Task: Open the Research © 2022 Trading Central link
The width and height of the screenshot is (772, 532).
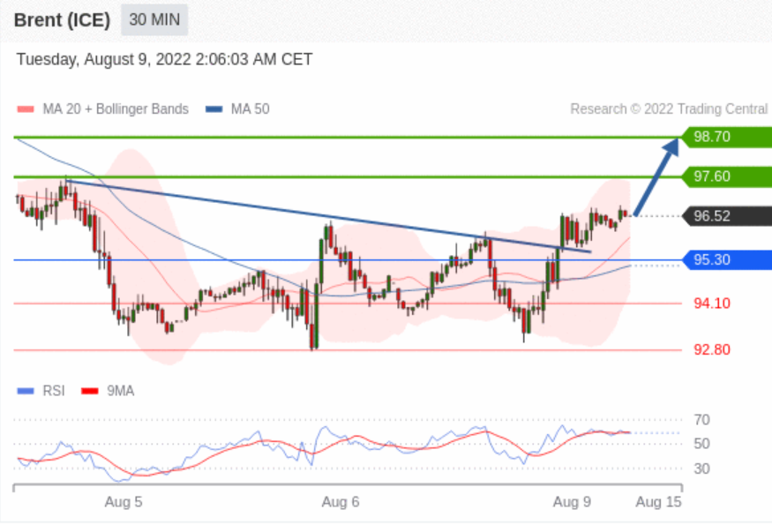Action: pyautogui.click(x=669, y=109)
